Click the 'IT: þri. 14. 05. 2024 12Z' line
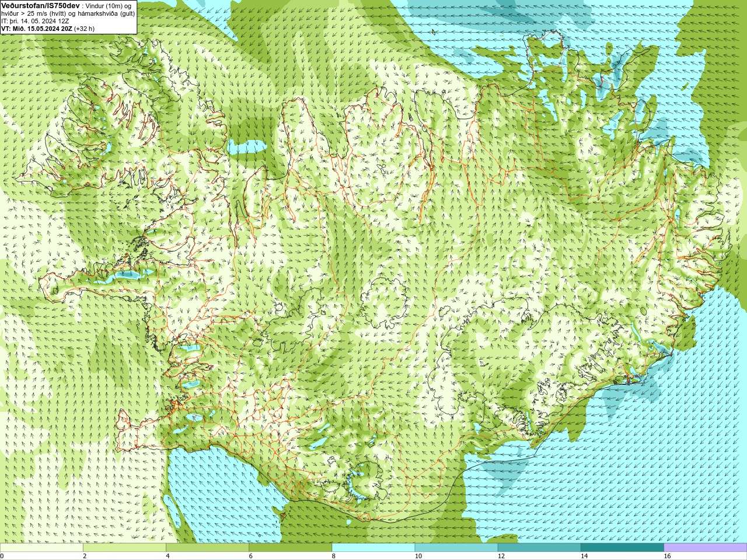The width and height of the screenshot is (747, 560). click(35, 21)
